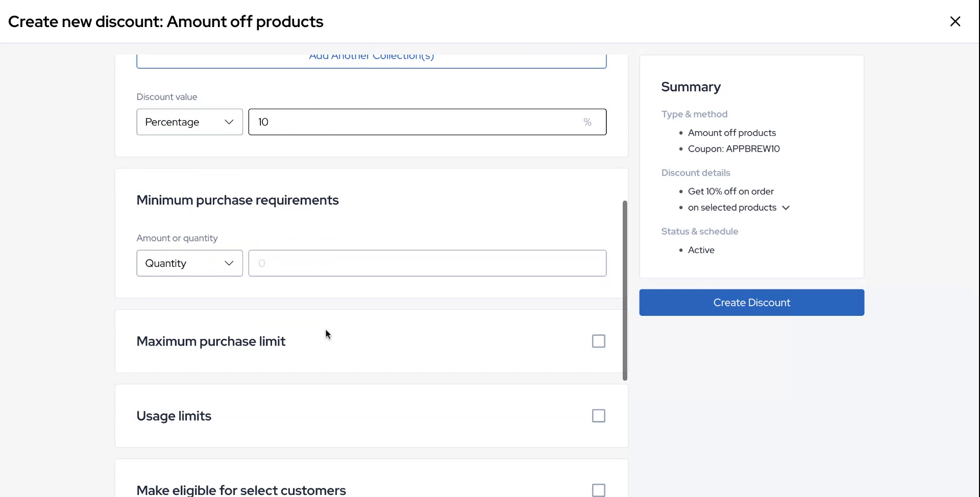
Task: Open the Percentage discount type dropdown
Action: tap(189, 122)
